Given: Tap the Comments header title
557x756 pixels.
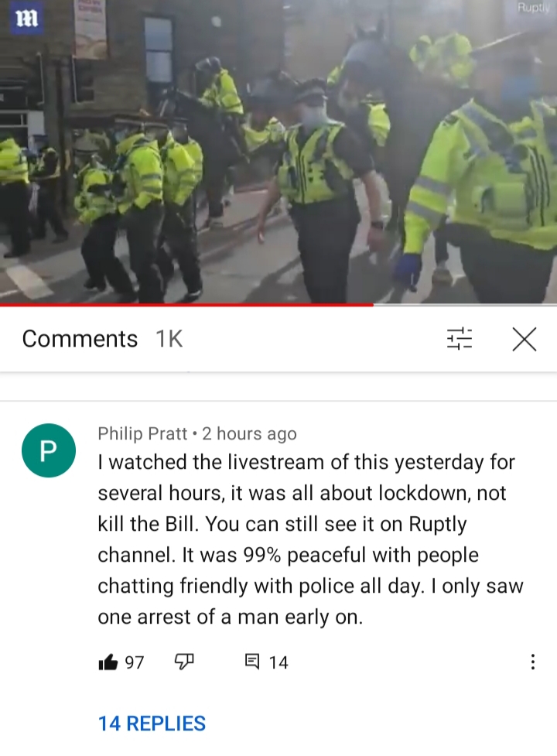Looking at the screenshot, I should coord(80,339).
